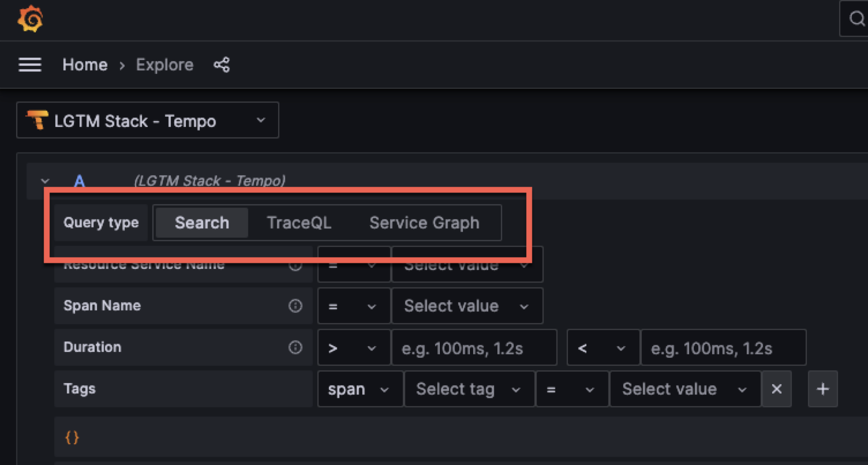Open the LGTM Stack - Tempo datasource dropdown
Viewport: 868px width, 465px height.
(148, 121)
